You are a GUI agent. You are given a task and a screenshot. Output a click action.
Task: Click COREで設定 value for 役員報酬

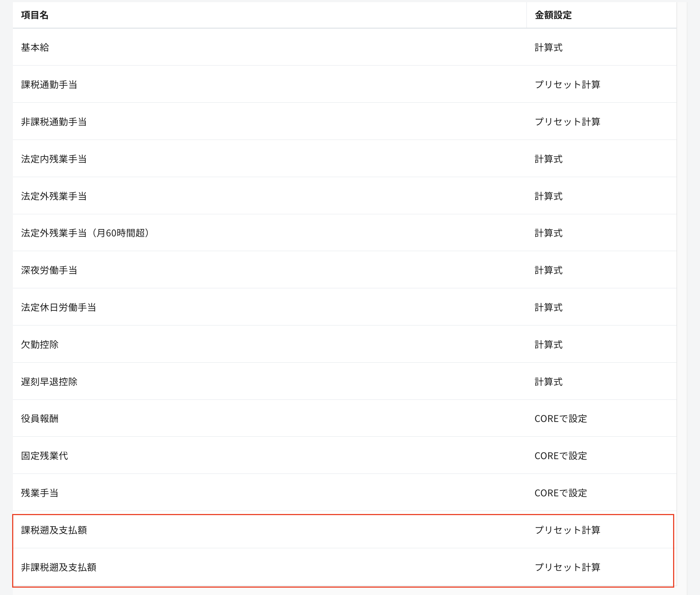tap(560, 419)
